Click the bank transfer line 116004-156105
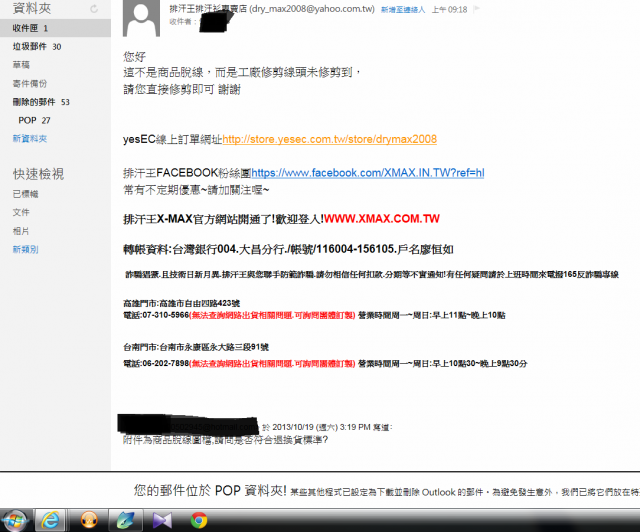640x532 pixels. point(288,249)
